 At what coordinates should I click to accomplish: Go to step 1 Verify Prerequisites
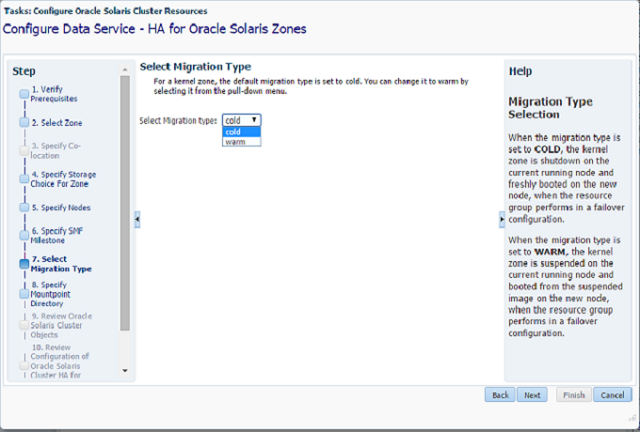53,94
